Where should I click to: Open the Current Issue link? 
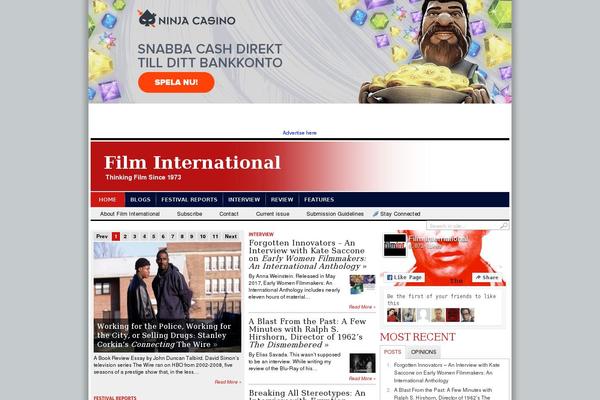tap(272, 214)
